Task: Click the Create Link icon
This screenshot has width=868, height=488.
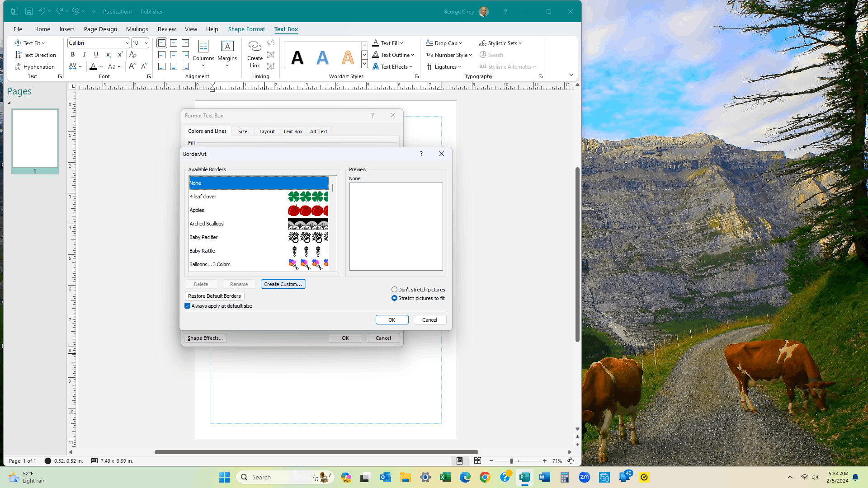Action: tap(255, 47)
